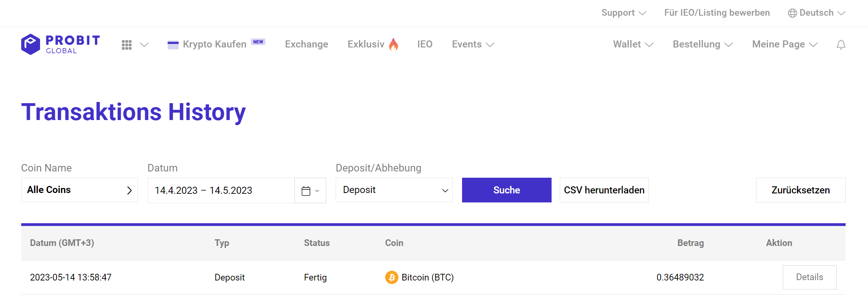Open the Alle Coins selector

tap(79, 190)
